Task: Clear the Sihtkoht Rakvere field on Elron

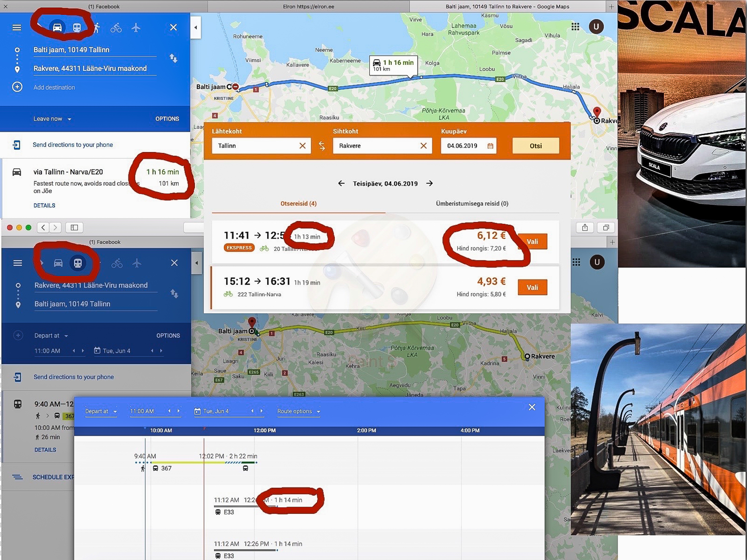Action: click(x=424, y=146)
